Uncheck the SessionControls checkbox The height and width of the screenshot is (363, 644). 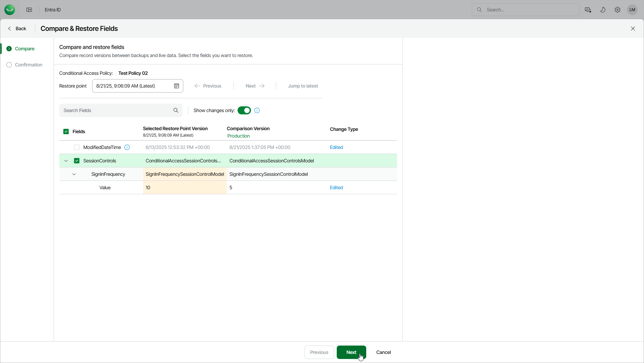pos(77,161)
